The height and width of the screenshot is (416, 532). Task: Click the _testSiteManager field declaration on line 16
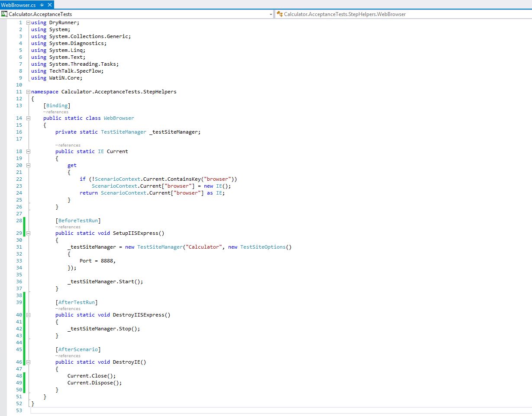(128, 132)
